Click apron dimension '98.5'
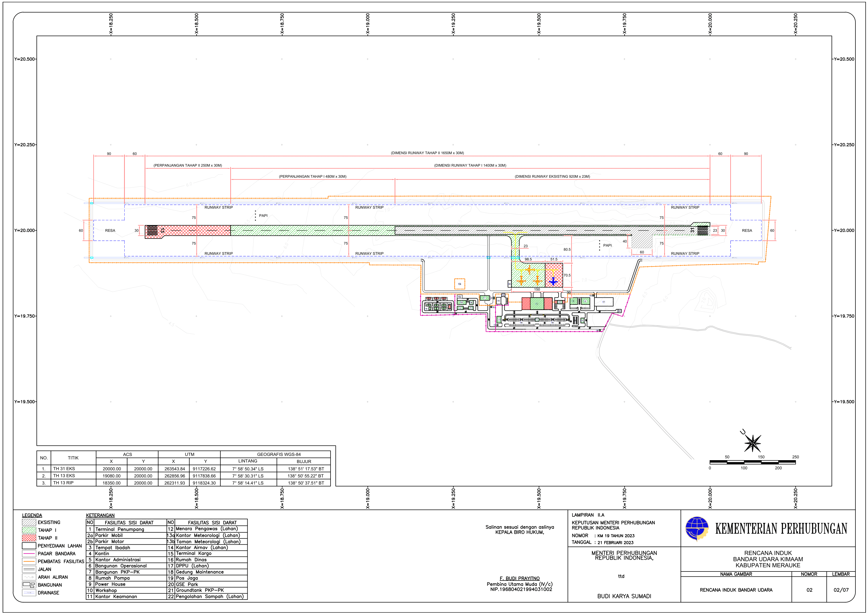The width and height of the screenshot is (868, 614). tap(528, 259)
